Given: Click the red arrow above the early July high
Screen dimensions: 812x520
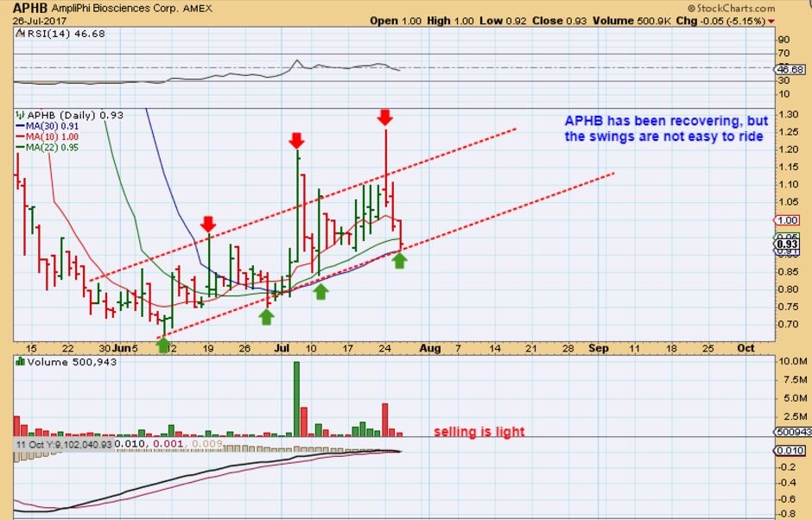Looking at the screenshot, I should (x=296, y=139).
